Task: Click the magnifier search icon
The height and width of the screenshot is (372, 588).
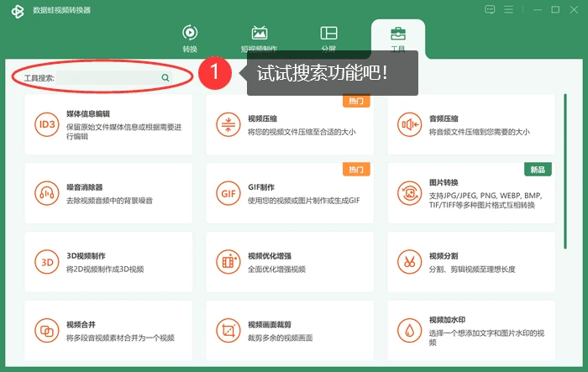Action: pyautogui.click(x=165, y=77)
